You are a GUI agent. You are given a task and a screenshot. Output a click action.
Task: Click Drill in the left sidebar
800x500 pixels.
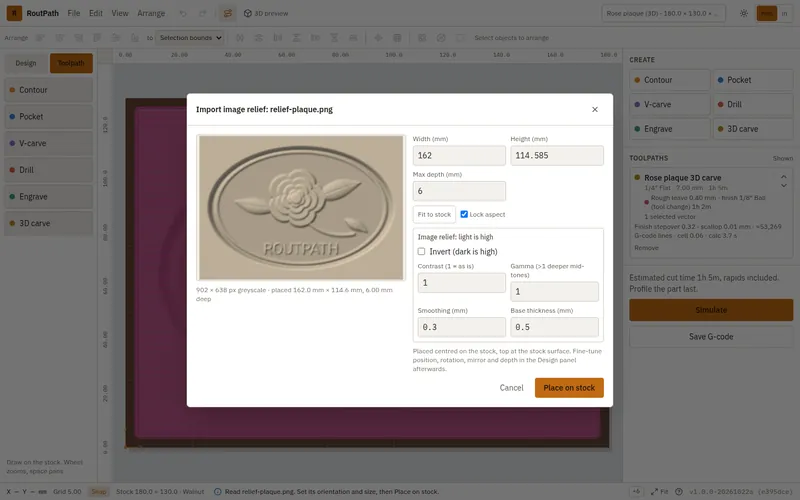[x=48, y=170]
